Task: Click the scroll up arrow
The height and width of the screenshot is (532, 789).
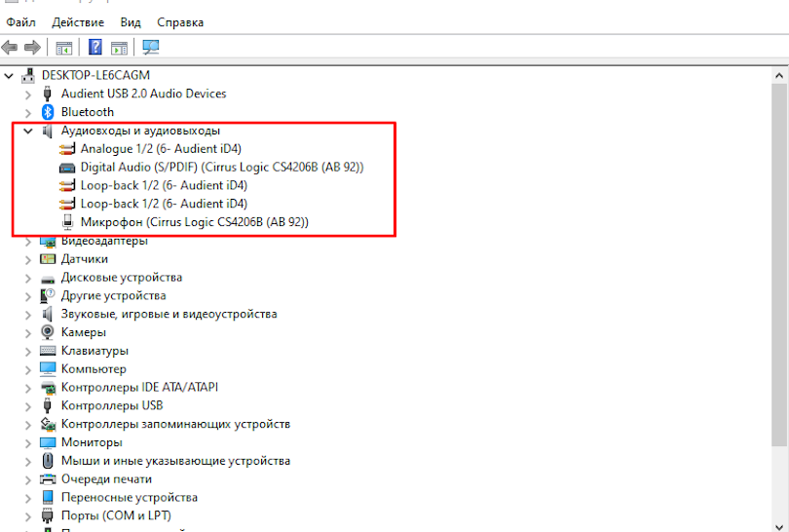Action: (x=779, y=76)
